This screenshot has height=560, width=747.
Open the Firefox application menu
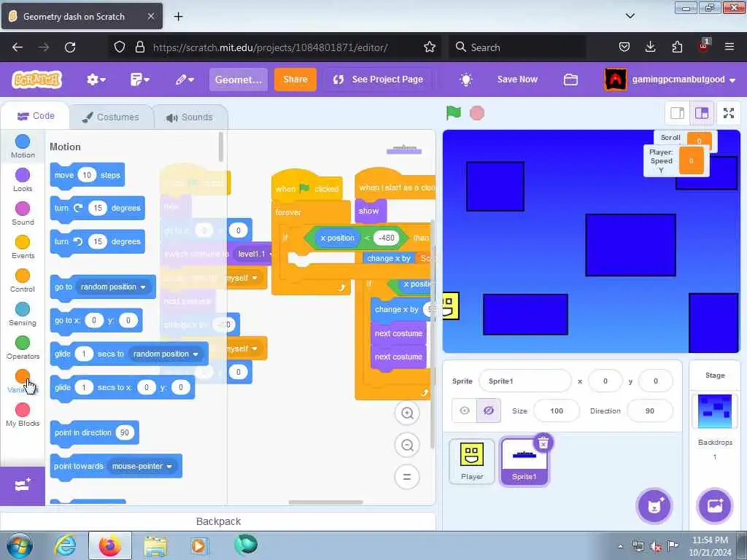click(729, 47)
